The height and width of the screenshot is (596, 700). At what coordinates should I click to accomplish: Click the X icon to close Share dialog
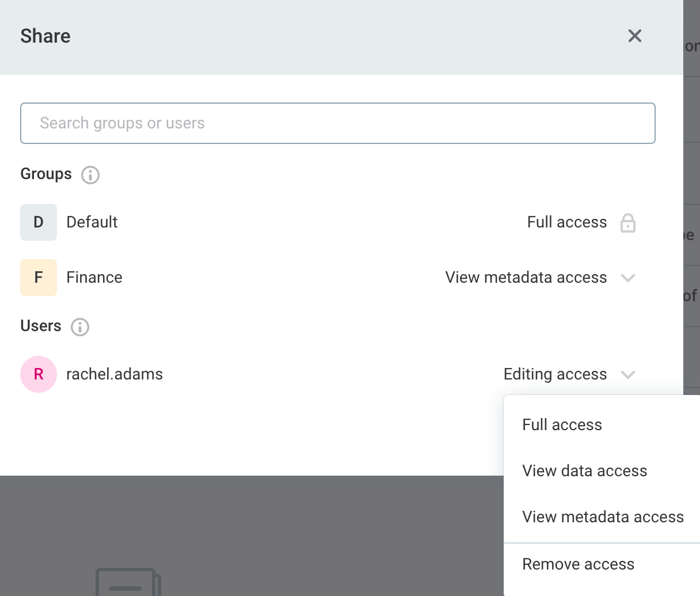click(x=634, y=36)
